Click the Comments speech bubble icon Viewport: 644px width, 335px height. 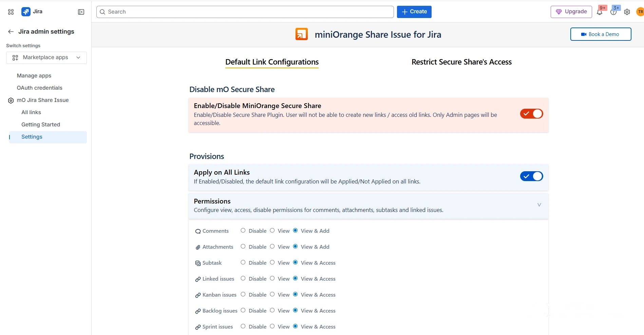[x=198, y=231]
